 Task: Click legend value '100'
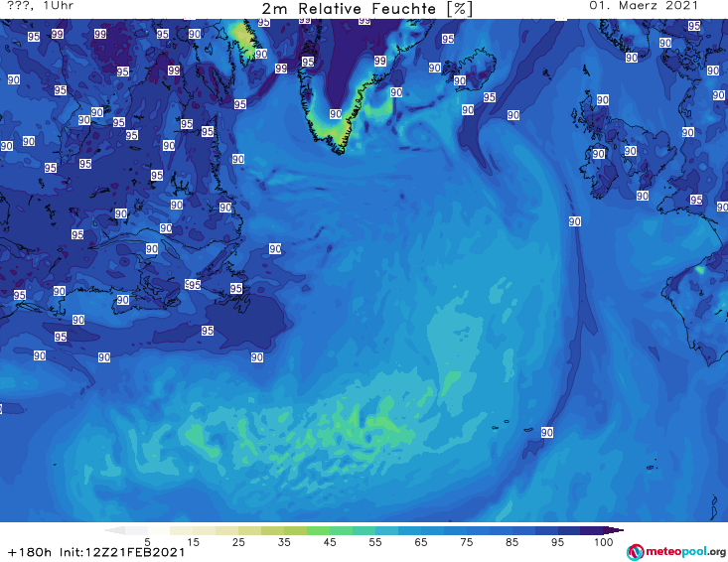(604, 542)
